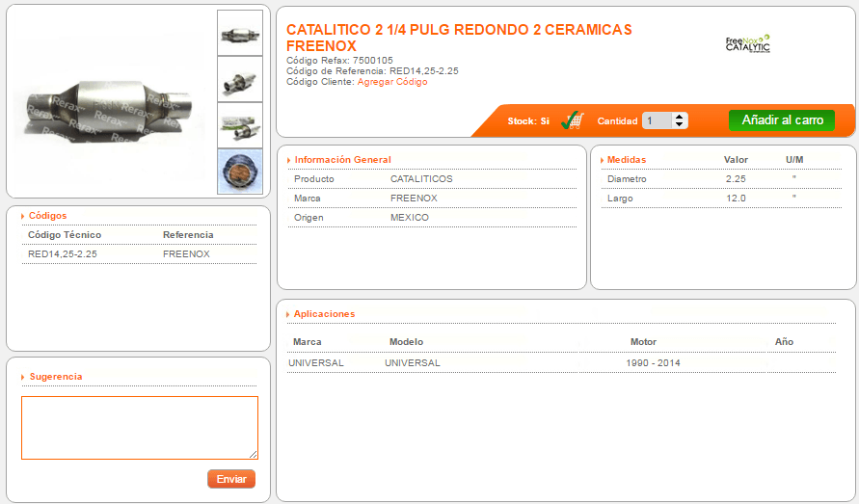Click the green checkmark cart icon
Viewport: 859px width, 504px height.
point(573,120)
